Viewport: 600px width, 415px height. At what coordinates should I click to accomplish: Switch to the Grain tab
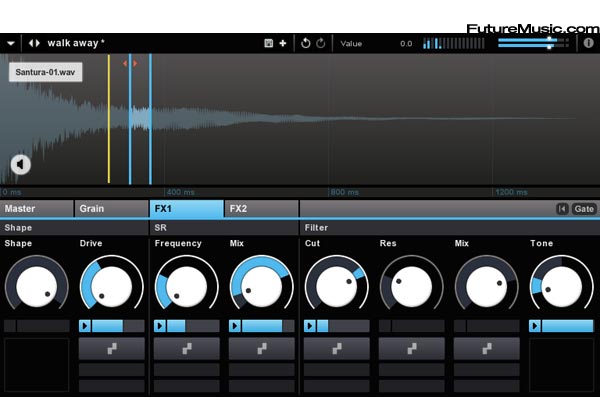(112, 209)
